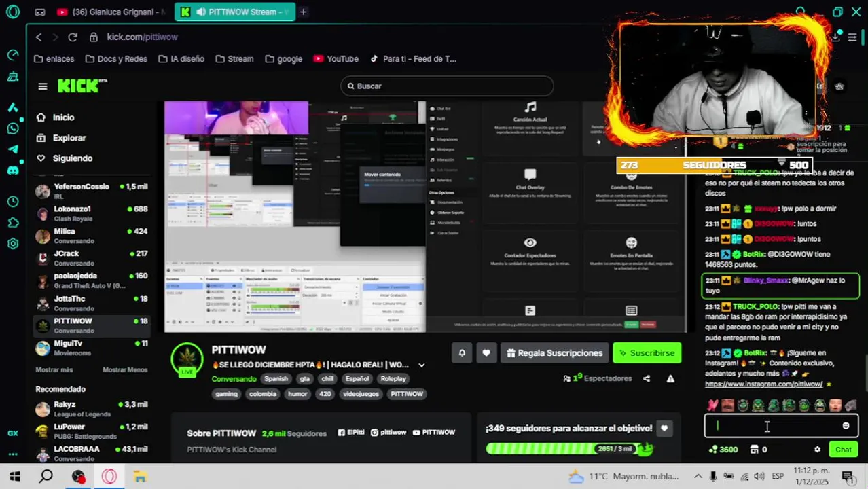This screenshot has height=489, width=868.
Task: Open a new browser tab
Action: click(303, 12)
